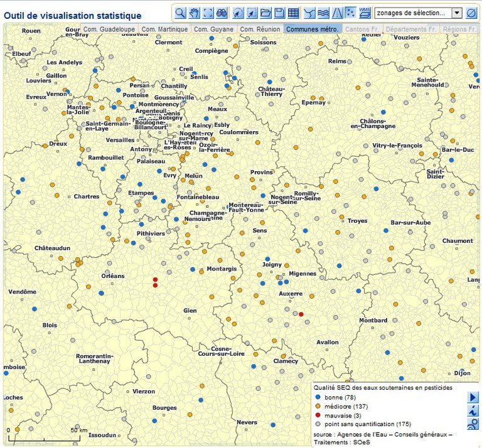Click the WMS layers icon
Screen dimensions: 482x448
(365, 13)
